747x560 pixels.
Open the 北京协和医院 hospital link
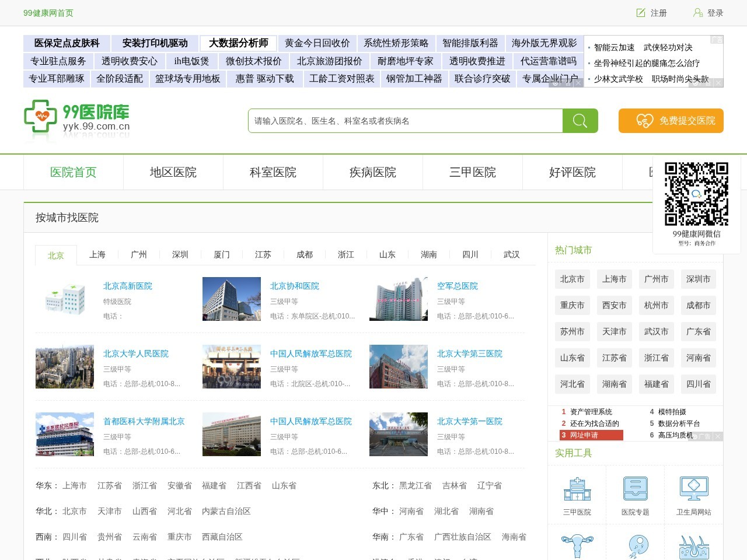294,286
